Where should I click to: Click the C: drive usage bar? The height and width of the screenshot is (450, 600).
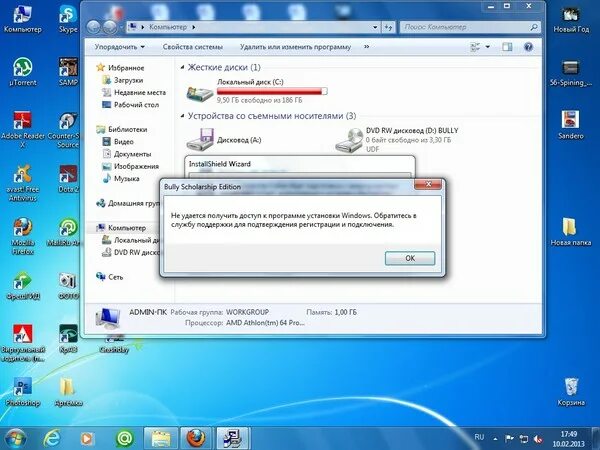click(272, 91)
